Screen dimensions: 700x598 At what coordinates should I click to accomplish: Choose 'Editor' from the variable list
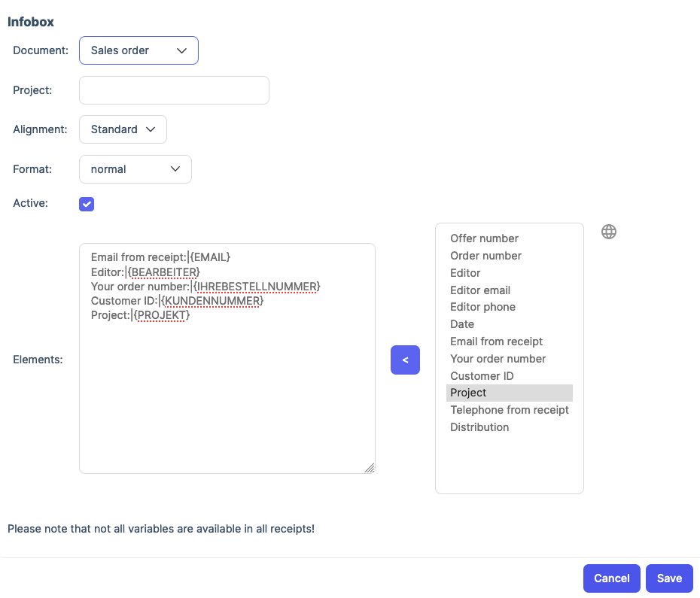pos(465,273)
